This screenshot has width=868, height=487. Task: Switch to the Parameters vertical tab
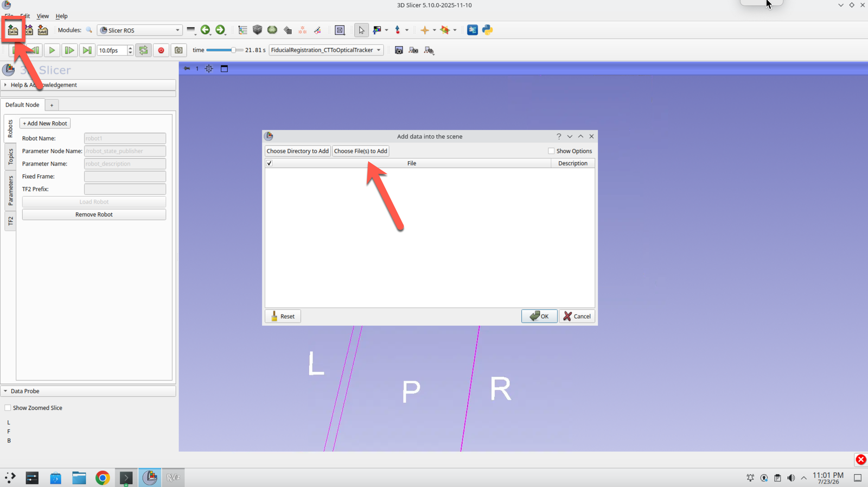[x=10, y=191]
